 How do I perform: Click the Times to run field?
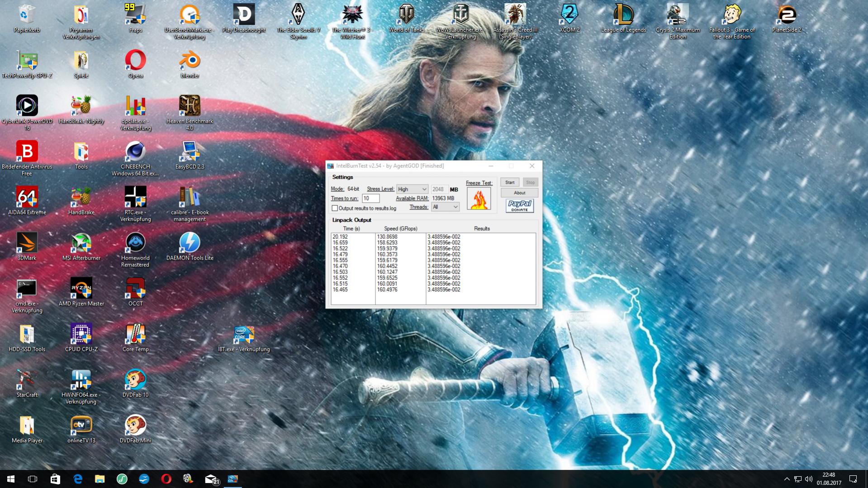click(x=370, y=199)
